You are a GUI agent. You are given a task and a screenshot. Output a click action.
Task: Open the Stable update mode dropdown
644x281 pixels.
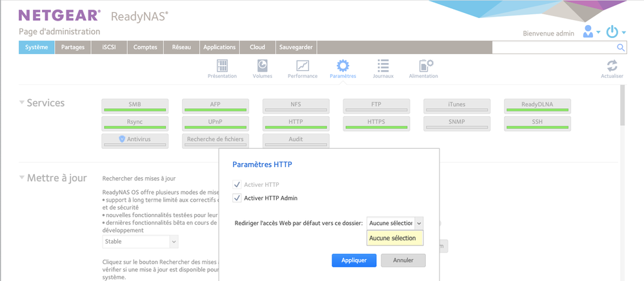pyautogui.click(x=140, y=242)
